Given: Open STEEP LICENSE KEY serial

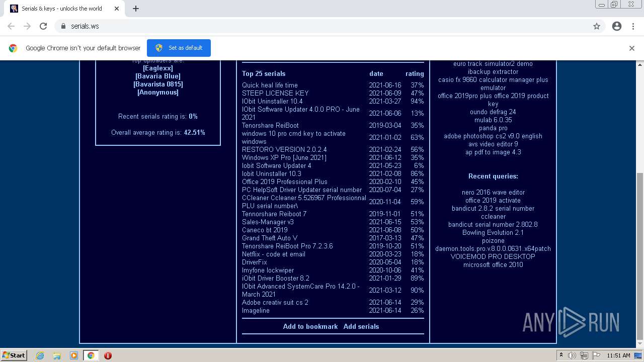Looking at the screenshot, I should 275,93.
